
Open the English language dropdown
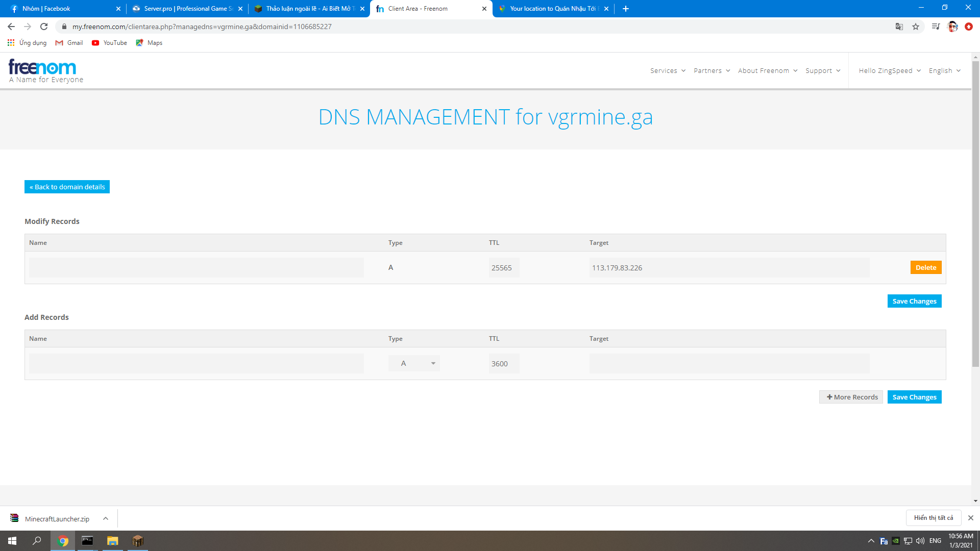944,71
